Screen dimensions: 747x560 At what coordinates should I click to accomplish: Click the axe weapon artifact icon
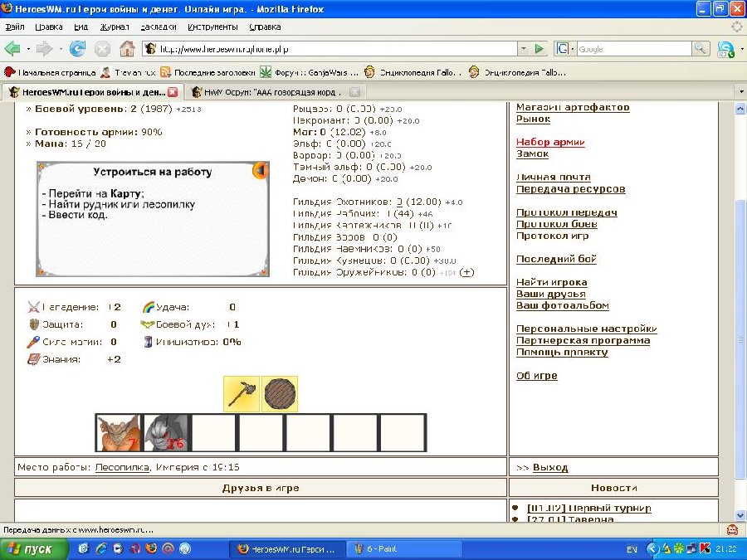[242, 394]
